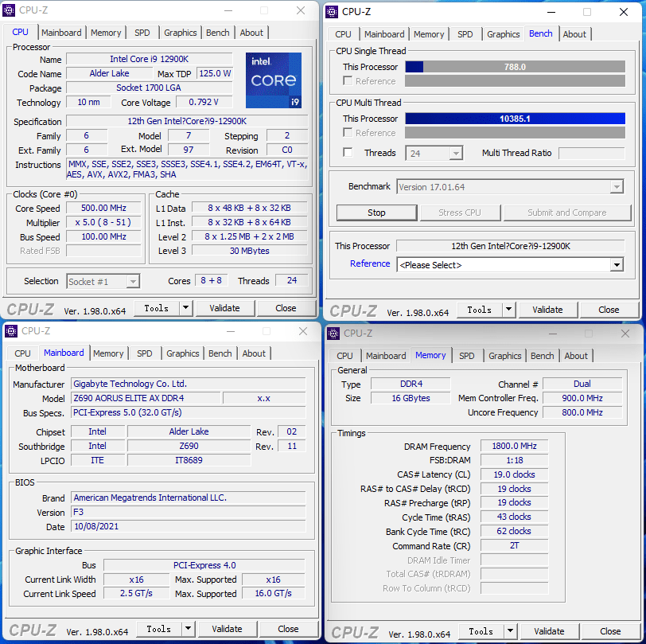Click Close button in Bench window
This screenshot has height=644, width=646.
point(609,310)
